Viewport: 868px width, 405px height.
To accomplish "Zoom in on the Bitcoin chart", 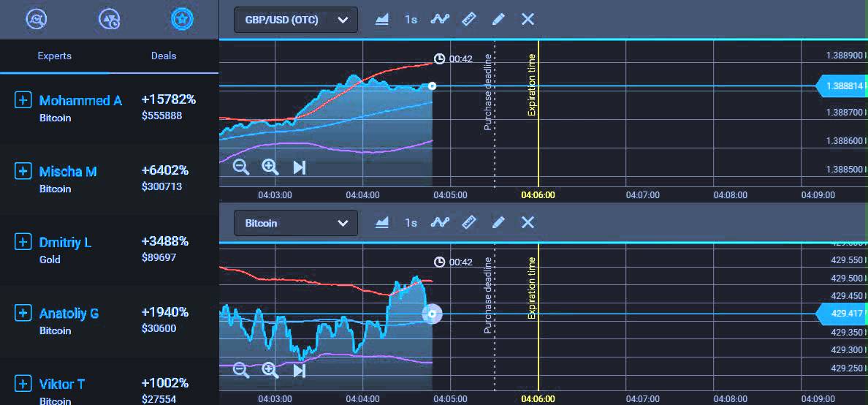I will [270, 369].
